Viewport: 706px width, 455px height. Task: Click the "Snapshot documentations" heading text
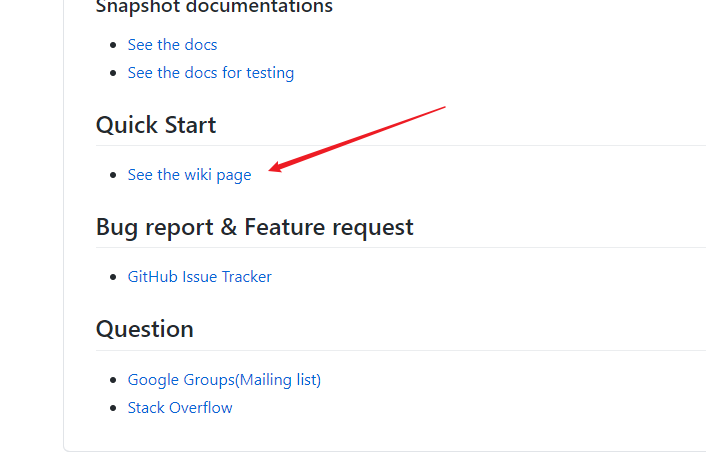(214, 8)
